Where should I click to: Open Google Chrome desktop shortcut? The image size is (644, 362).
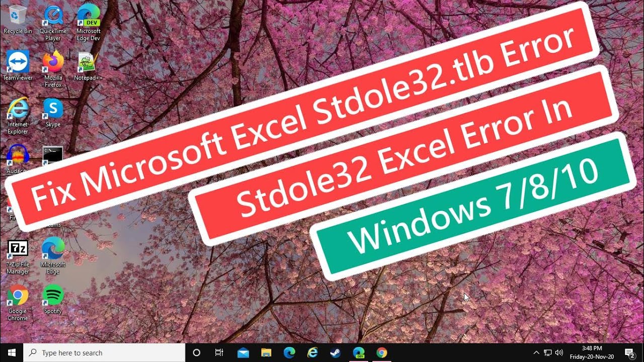[18, 303]
